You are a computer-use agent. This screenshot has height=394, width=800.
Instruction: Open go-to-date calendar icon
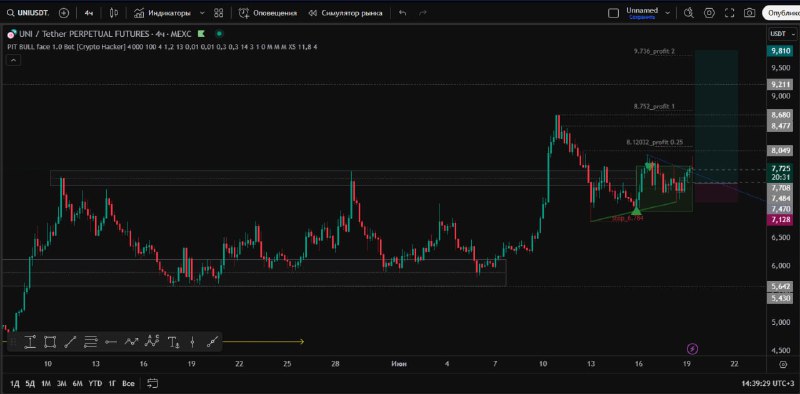coord(152,383)
